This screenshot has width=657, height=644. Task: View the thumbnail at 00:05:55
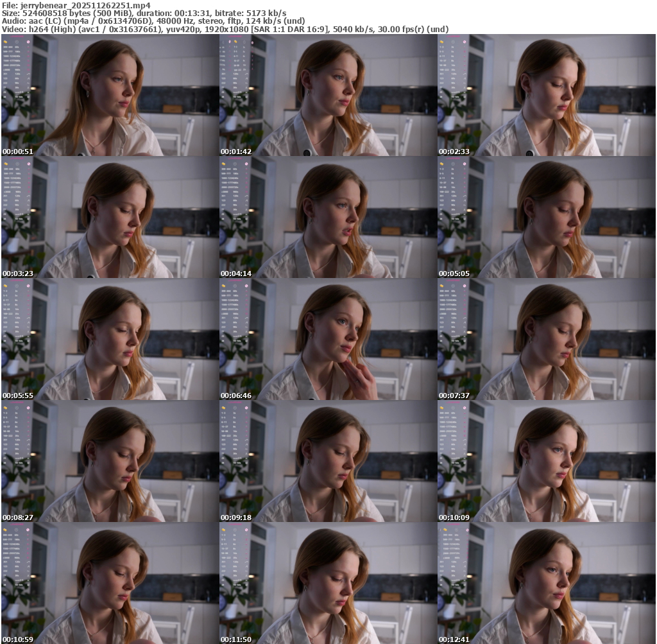click(x=110, y=339)
